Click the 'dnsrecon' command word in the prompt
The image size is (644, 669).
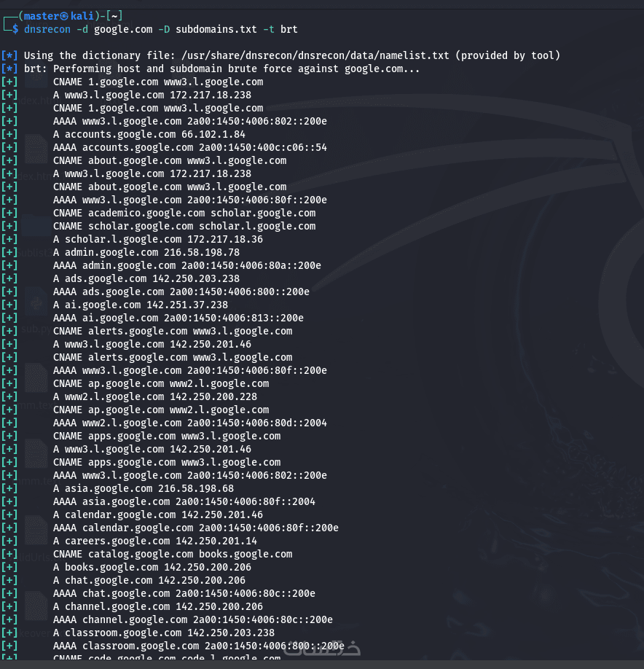pyautogui.click(x=47, y=29)
